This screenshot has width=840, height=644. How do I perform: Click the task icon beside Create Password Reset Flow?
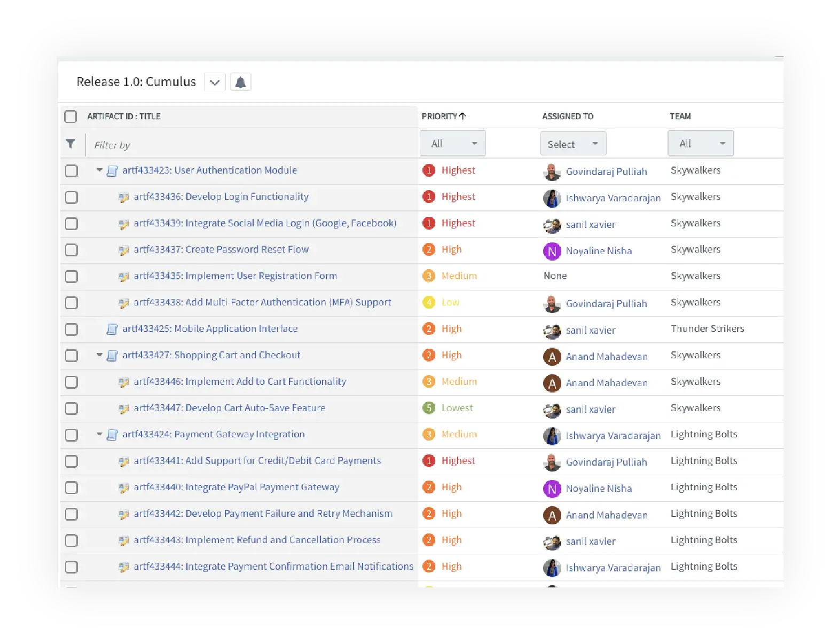click(124, 250)
